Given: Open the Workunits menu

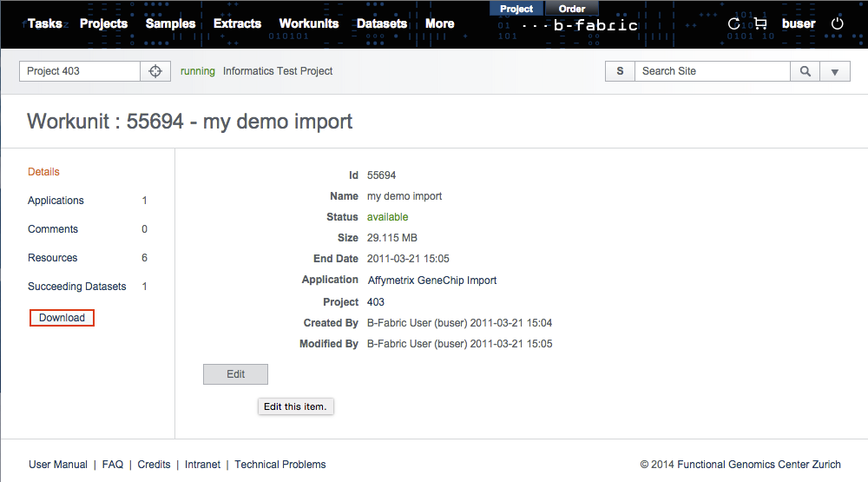Looking at the screenshot, I should [308, 23].
